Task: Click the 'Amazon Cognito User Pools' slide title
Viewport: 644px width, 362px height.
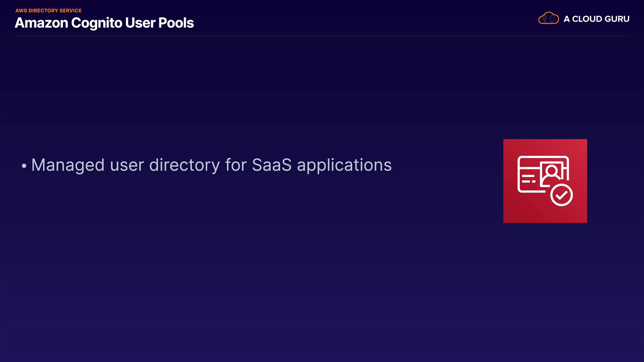Action: coord(104,23)
